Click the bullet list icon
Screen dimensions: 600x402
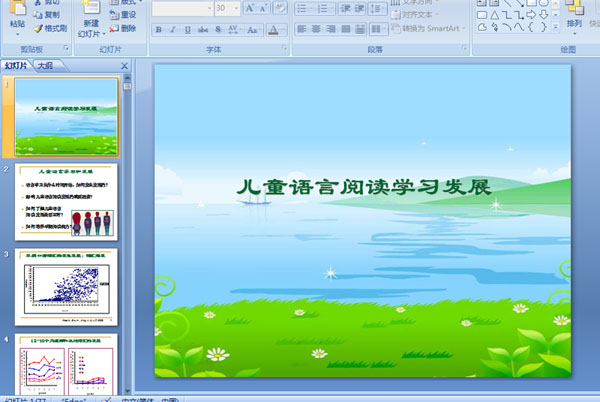click(304, 8)
